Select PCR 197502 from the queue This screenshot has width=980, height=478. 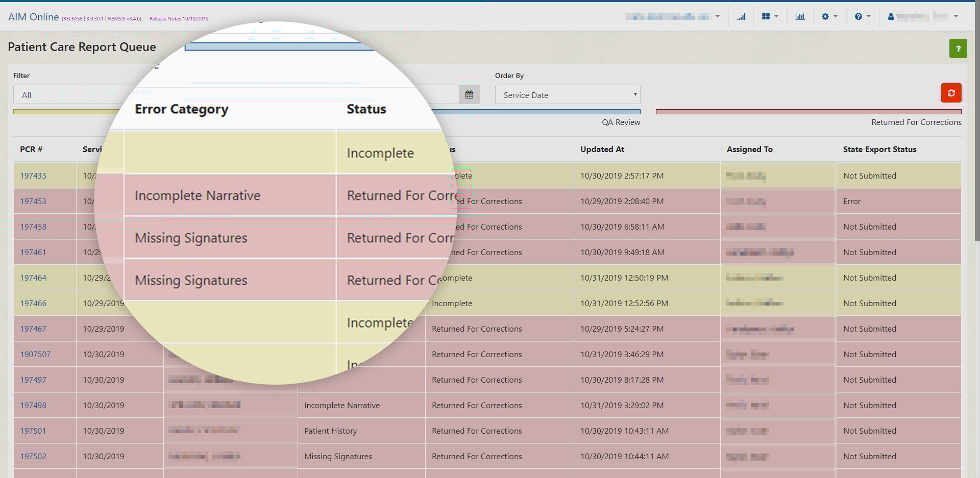coord(33,456)
